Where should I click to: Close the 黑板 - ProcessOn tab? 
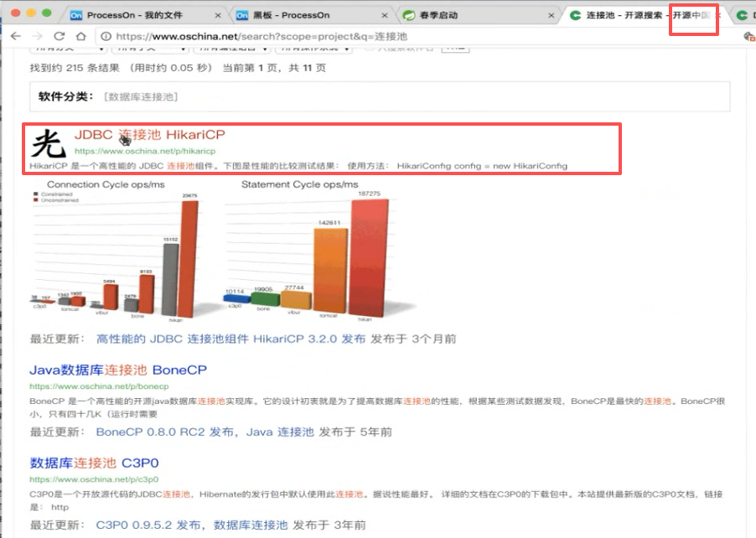point(385,15)
